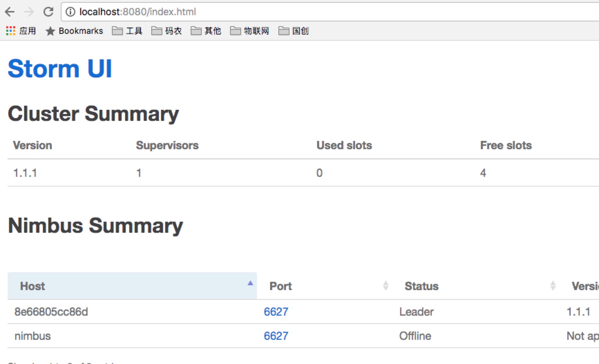
Task: Sort Nimbus table by Host column
Action: click(132, 286)
